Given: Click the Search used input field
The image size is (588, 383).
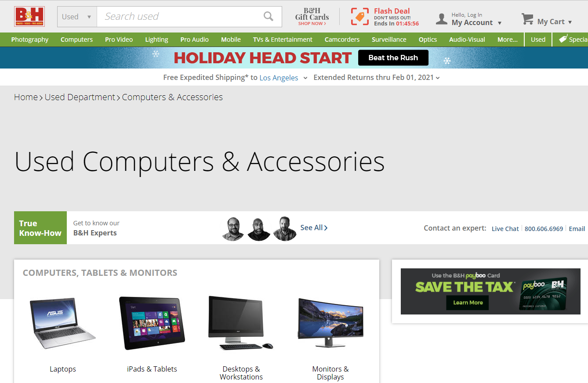Looking at the screenshot, I should click(180, 17).
